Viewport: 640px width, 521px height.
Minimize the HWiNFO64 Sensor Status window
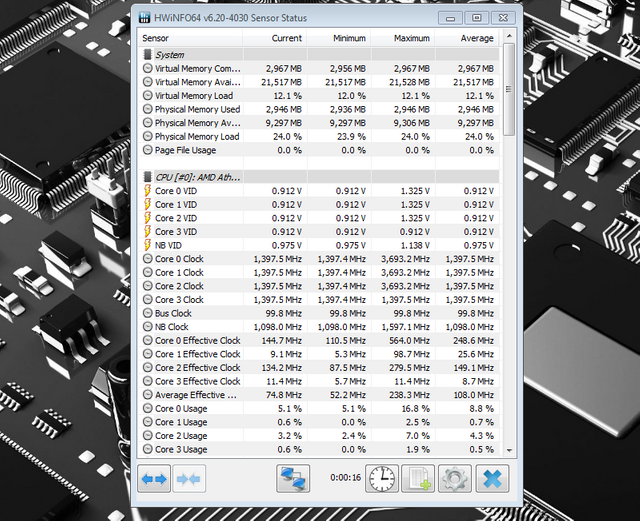click(451, 18)
